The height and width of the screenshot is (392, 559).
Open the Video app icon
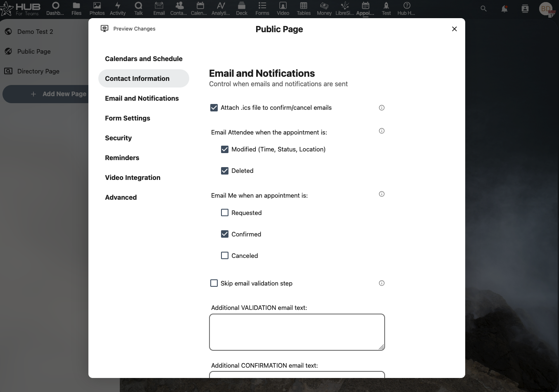(x=283, y=8)
